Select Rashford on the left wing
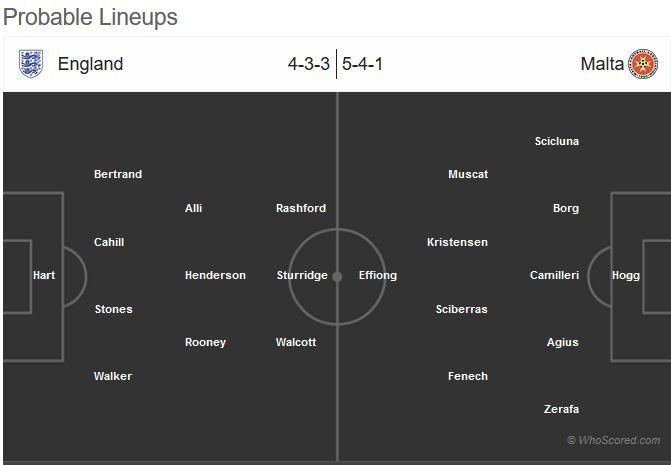The image size is (671, 465). pyautogui.click(x=301, y=208)
